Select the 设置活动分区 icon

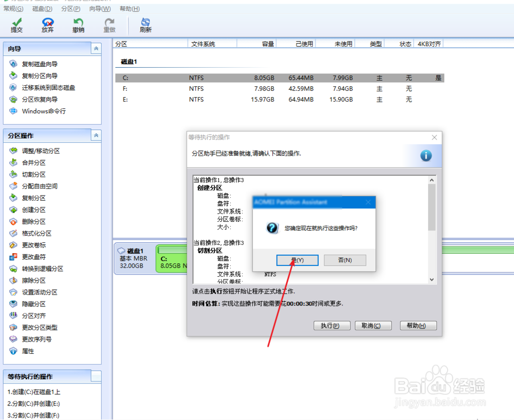13,292
